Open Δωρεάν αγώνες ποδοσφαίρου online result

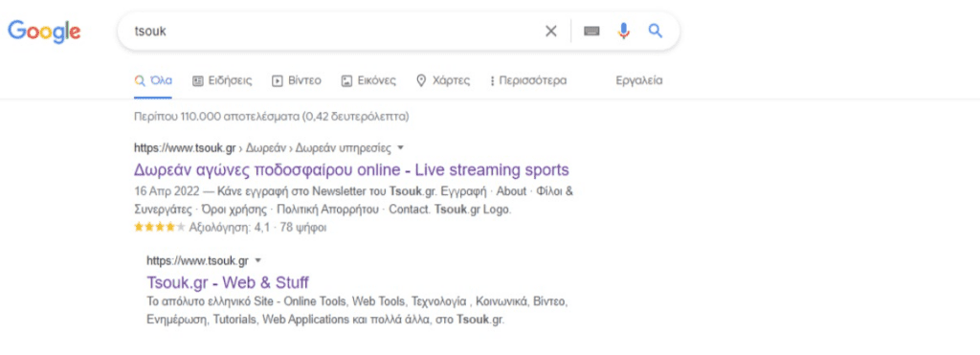click(x=351, y=170)
